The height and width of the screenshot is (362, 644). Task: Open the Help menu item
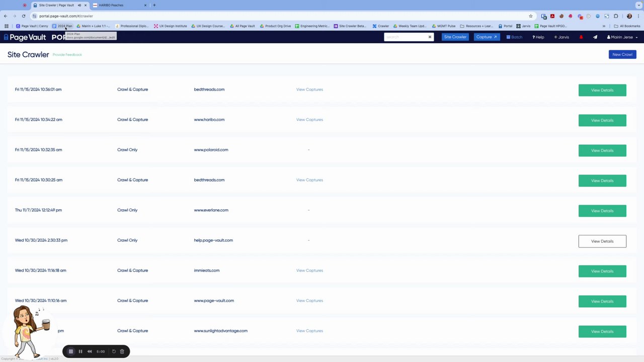tap(538, 37)
